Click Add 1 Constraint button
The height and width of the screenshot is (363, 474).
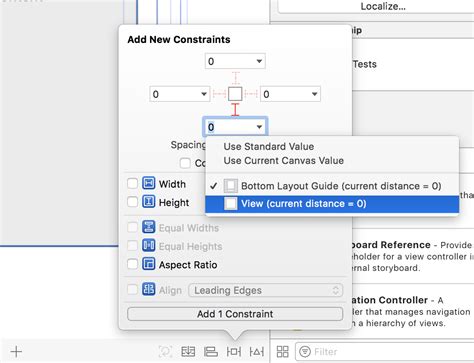235,314
